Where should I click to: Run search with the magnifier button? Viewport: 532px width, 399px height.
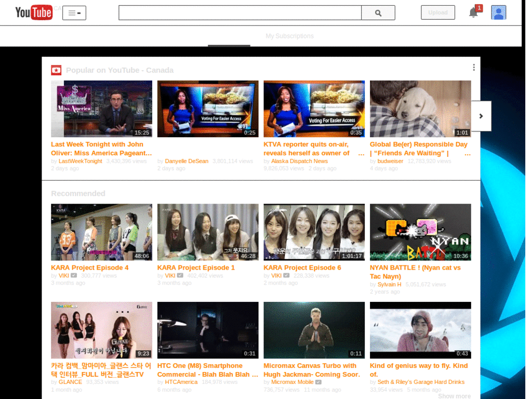point(378,13)
